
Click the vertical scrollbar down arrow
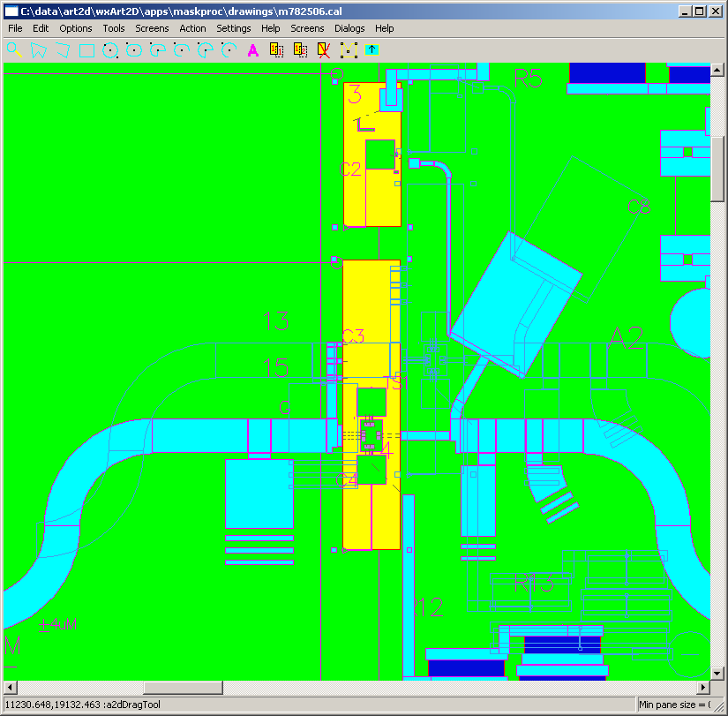coord(717,673)
